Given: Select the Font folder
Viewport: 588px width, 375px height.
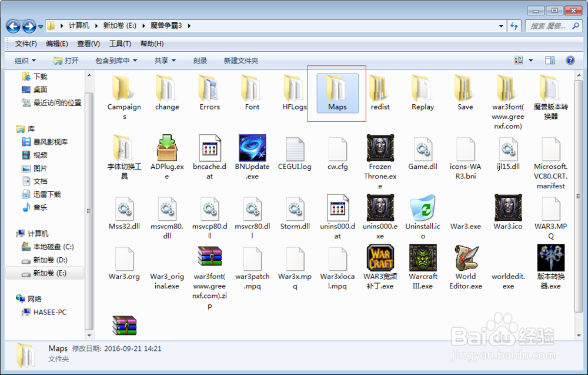Looking at the screenshot, I should click(x=252, y=93).
